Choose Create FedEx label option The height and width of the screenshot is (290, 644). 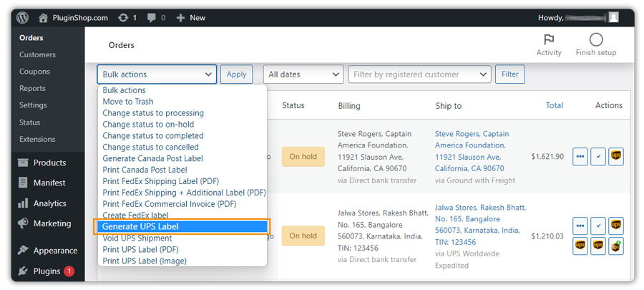tap(135, 216)
